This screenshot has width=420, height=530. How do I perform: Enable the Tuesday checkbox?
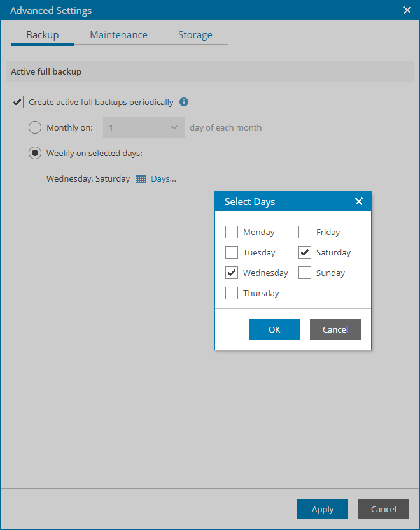click(x=232, y=252)
